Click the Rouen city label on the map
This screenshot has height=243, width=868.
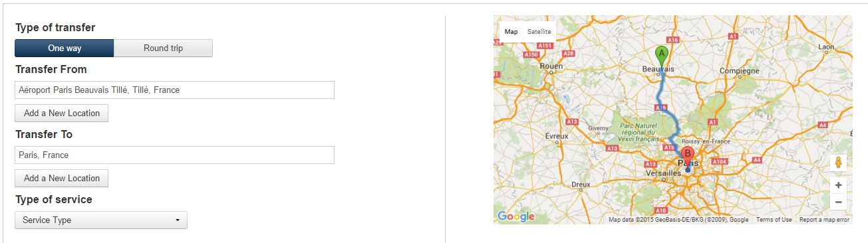551,66
